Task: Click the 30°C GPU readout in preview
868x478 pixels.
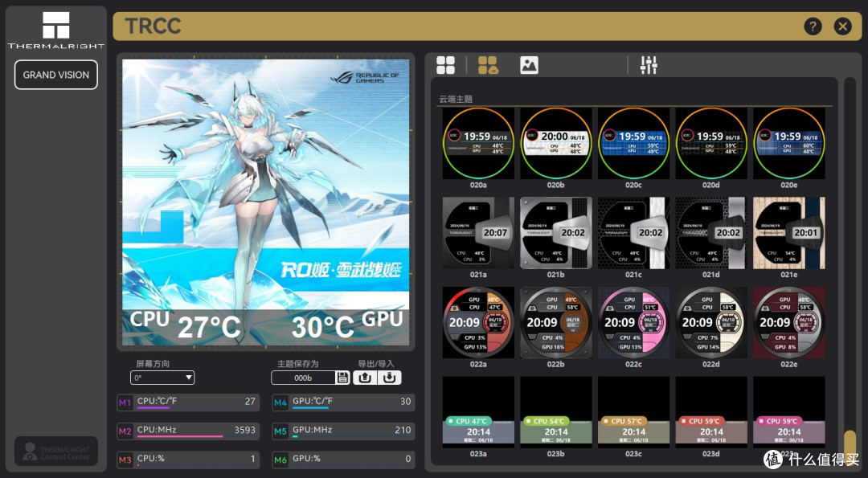Action: 323,326
